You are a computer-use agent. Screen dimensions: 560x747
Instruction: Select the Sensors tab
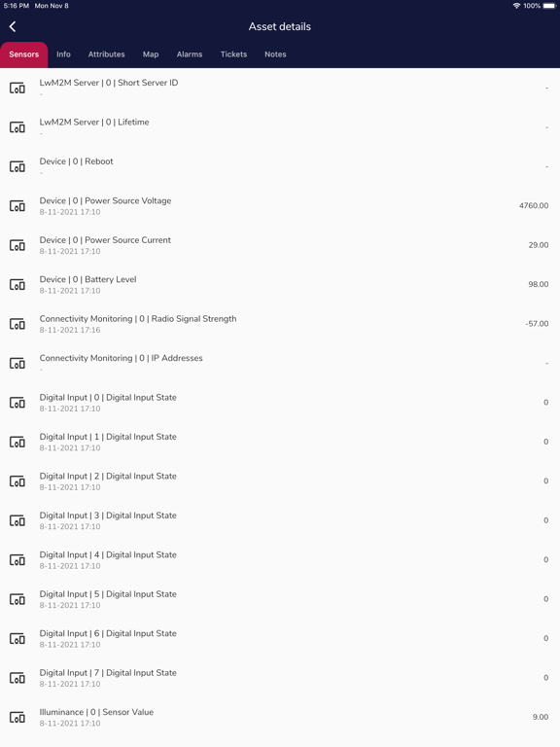click(x=23, y=54)
